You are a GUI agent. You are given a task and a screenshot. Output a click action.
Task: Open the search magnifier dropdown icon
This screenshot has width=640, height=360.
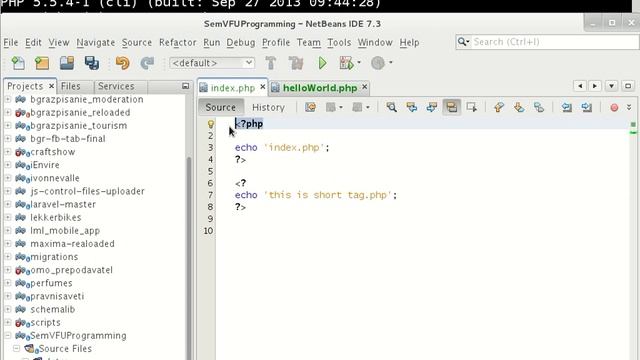464,42
